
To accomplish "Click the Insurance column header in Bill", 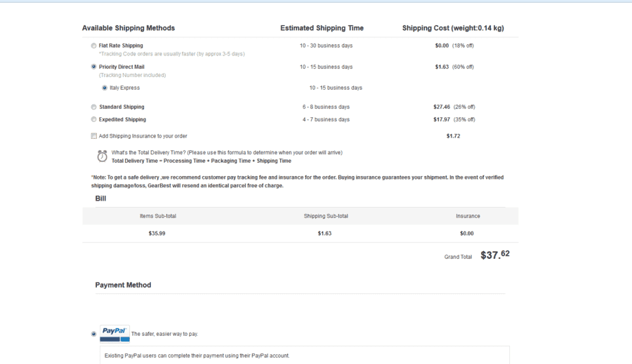I will 468,216.
